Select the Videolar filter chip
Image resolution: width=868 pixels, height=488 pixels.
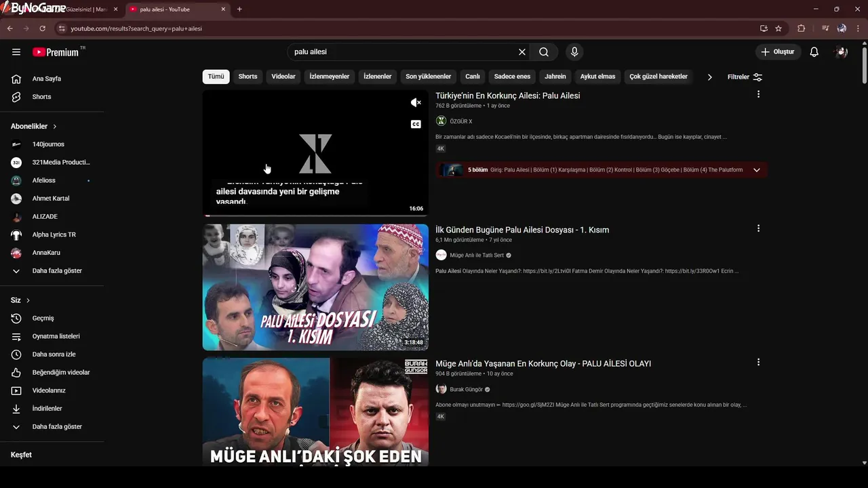click(283, 77)
